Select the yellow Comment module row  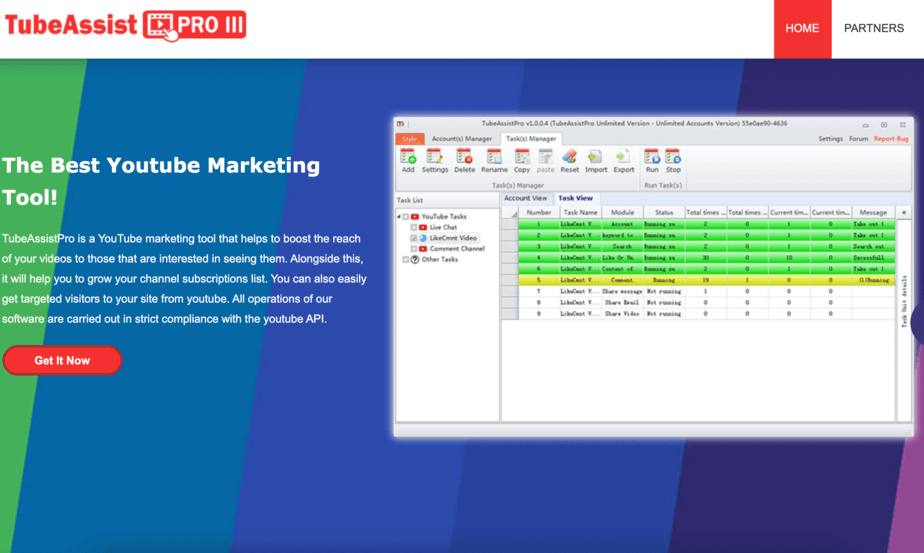click(x=706, y=280)
